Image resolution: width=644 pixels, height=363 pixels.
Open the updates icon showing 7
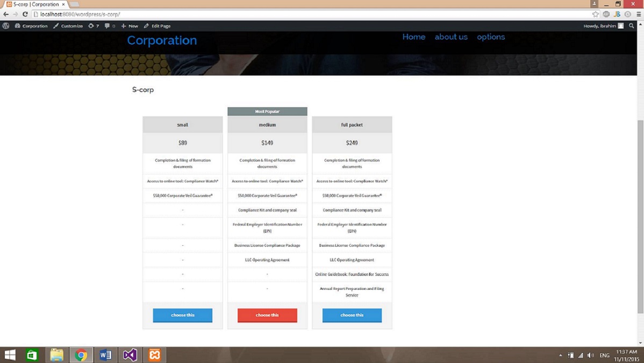94,26
